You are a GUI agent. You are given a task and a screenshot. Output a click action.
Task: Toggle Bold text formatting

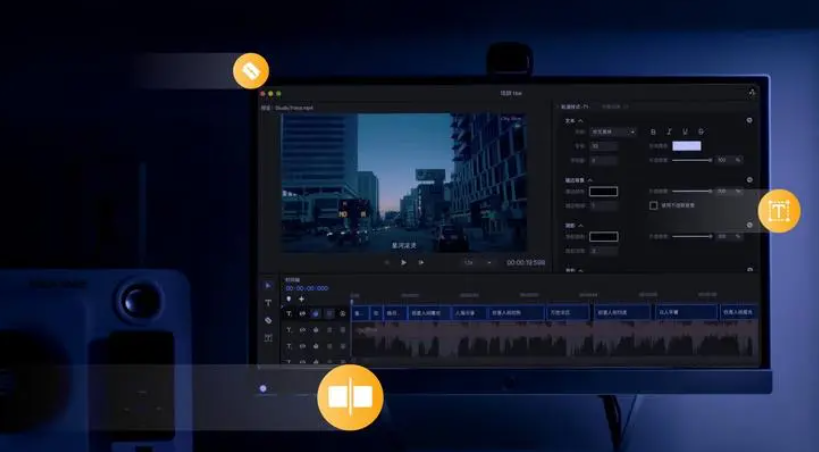[653, 132]
